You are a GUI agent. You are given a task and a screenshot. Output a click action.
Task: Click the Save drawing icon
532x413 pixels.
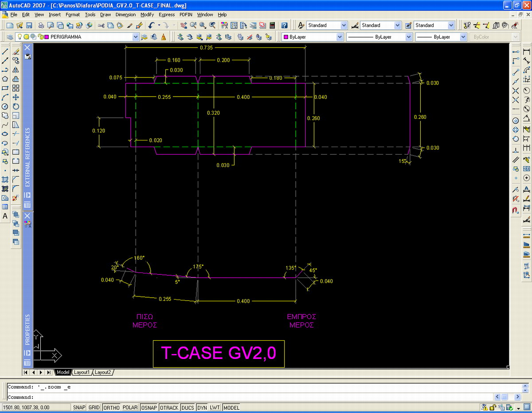29,25
